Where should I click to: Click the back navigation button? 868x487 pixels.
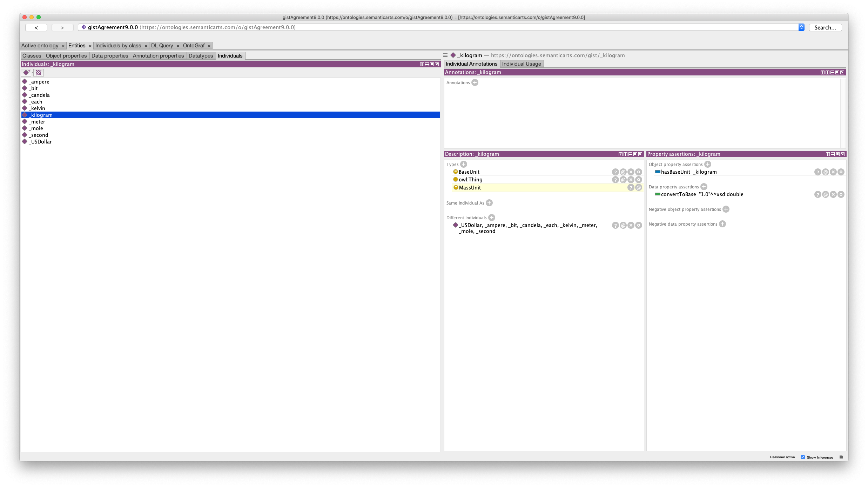point(36,27)
